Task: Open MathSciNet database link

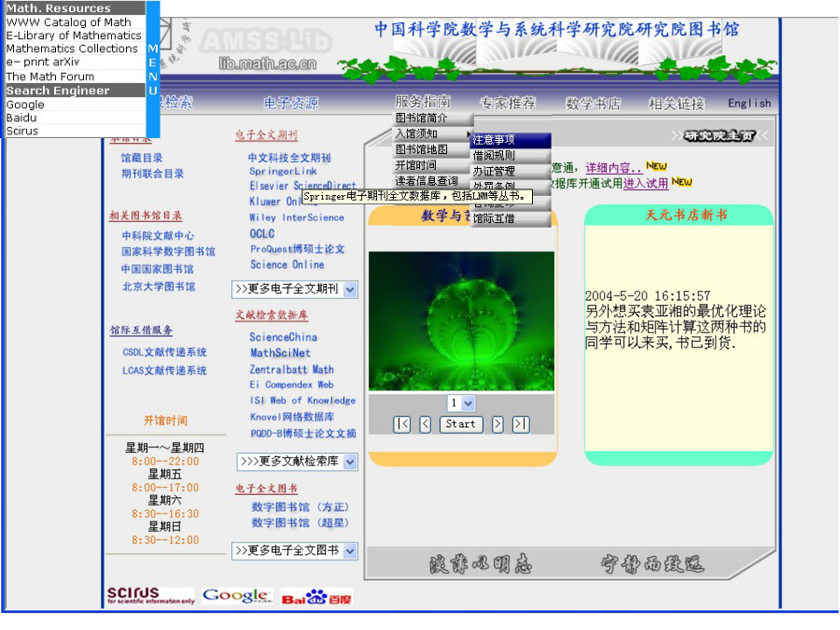Action: pos(280,353)
